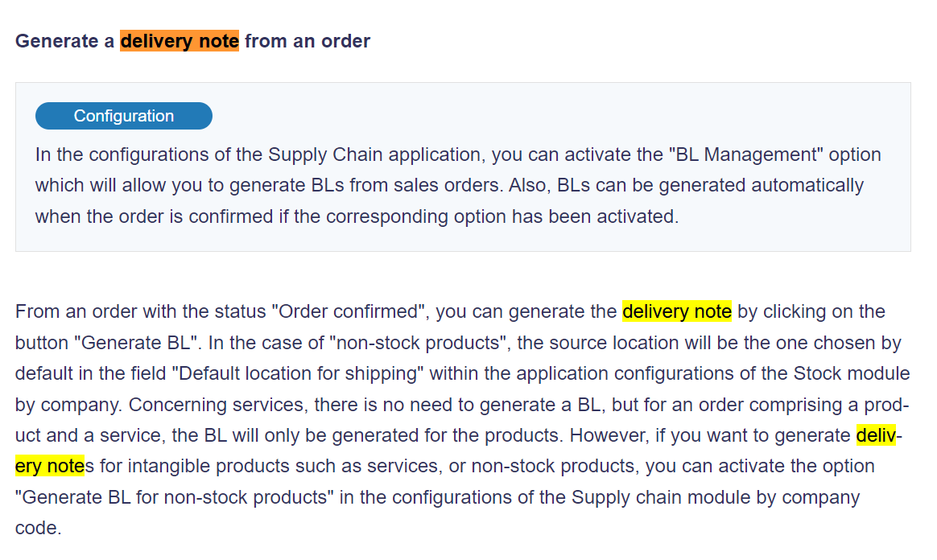Click the orange highlighted "delivery note" in heading
Screen dimensions: 937x560
[180, 40]
